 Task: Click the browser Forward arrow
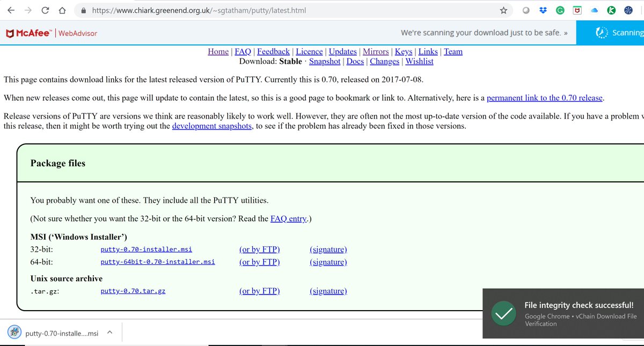pos(28,10)
